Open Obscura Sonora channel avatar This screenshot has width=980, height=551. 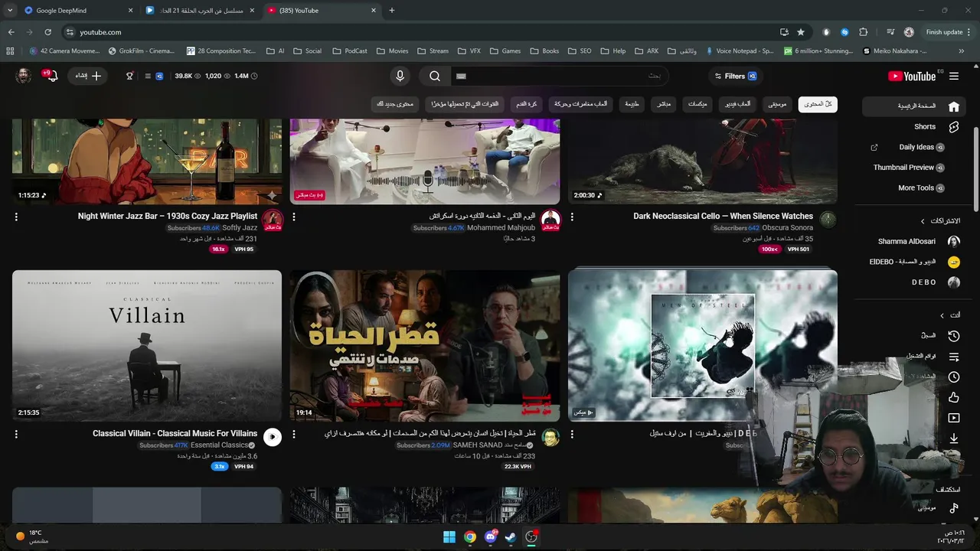pos(828,220)
